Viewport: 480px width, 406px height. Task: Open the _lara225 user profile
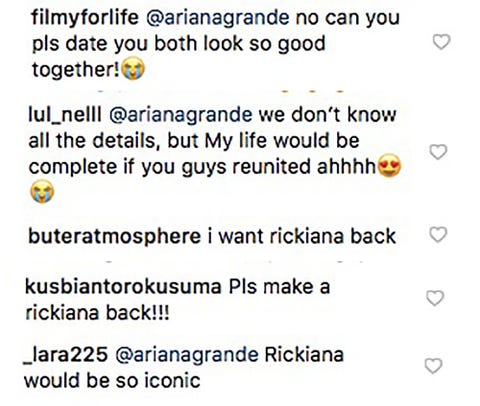coord(66,355)
